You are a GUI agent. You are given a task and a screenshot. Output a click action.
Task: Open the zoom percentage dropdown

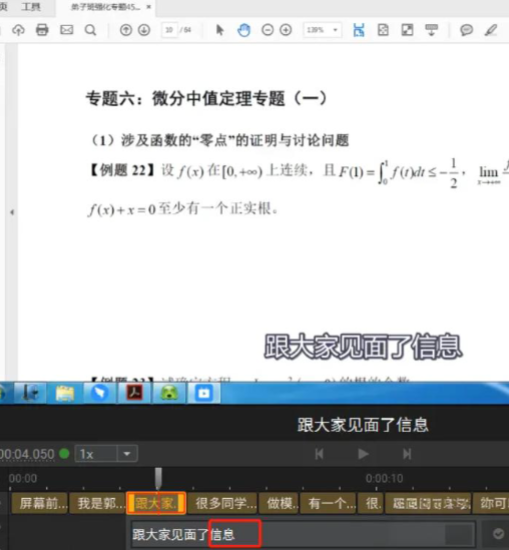335,30
